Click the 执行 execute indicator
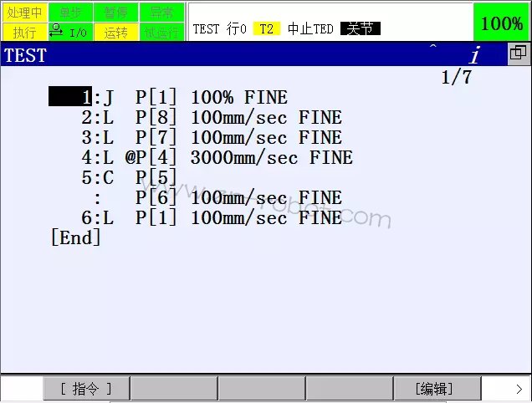This screenshot has height=403, width=532. [x=25, y=32]
